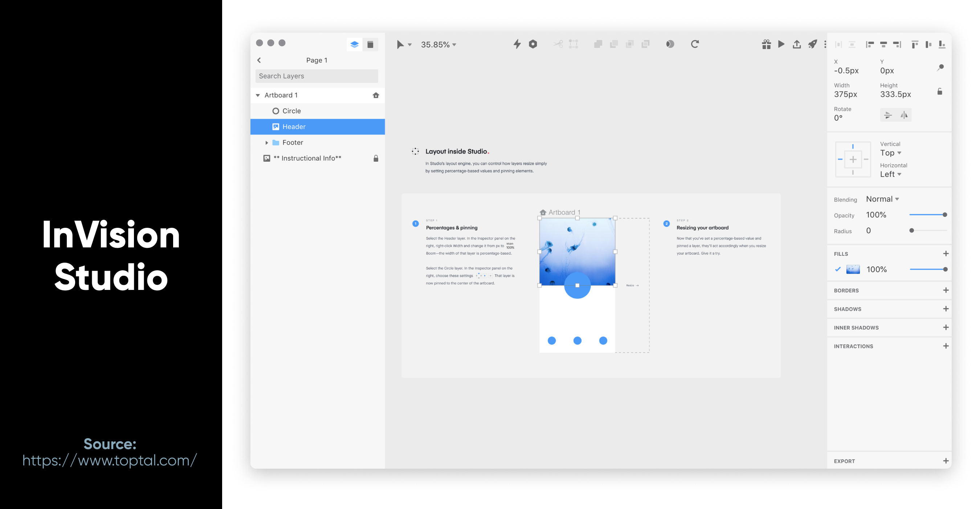This screenshot has width=980, height=509.
Task: Toggle bottom pin in pinning widget
Action: coord(853,173)
